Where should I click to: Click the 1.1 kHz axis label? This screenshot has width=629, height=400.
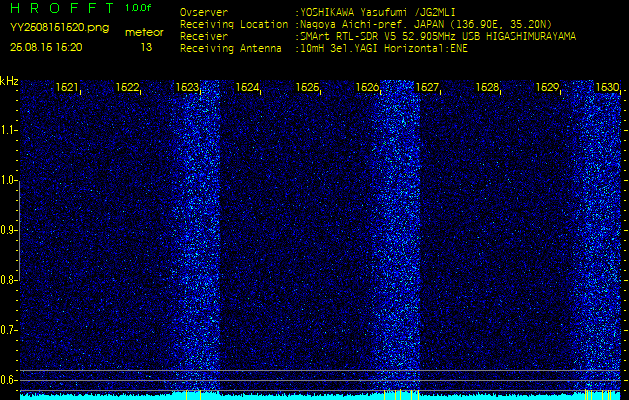(7, 130)
